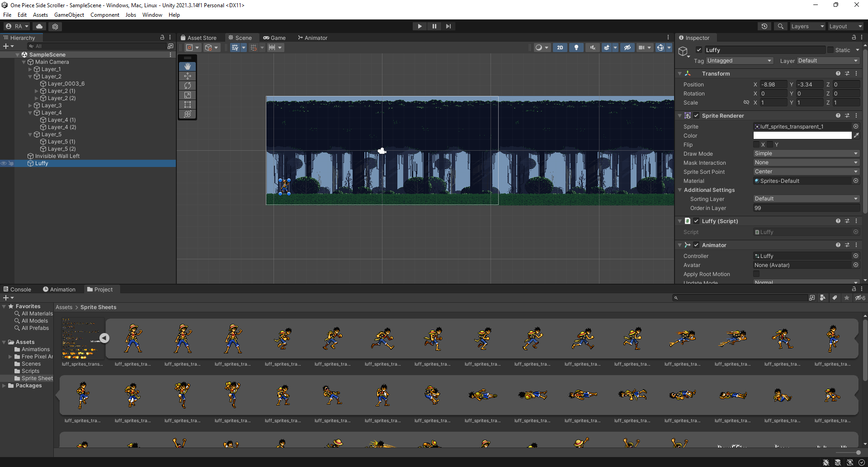Toggle Luffy object active checkbox
868x467 pixels.
tap(699, 50)
